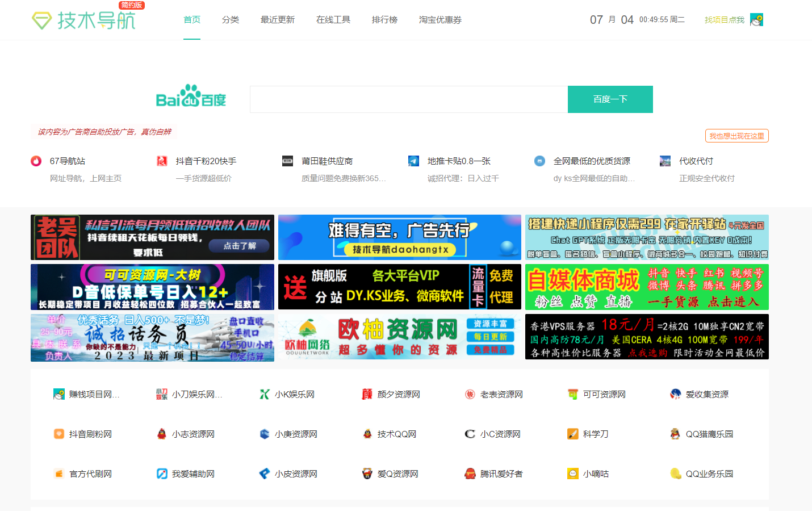The image size is (812, 511).
Task: Click the 颜夕资源网 icon
Action: tap(366, 394)
